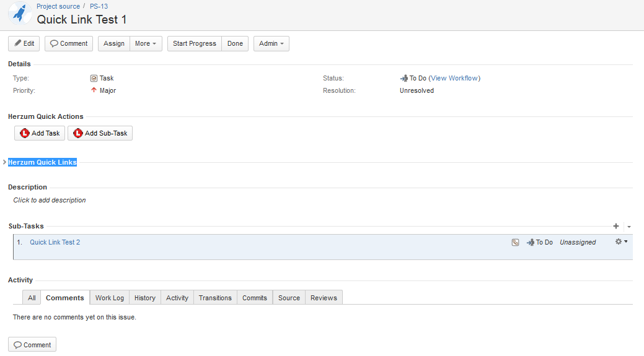The image size is (644, 356).
Task: Click the Edit button with the pencil icon
Action: tap(24, 44)
